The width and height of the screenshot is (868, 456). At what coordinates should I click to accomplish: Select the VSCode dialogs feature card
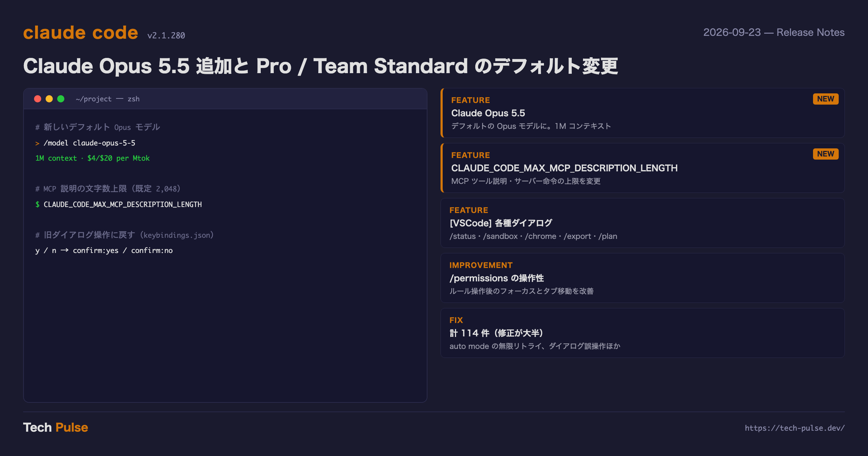(643, 223)
